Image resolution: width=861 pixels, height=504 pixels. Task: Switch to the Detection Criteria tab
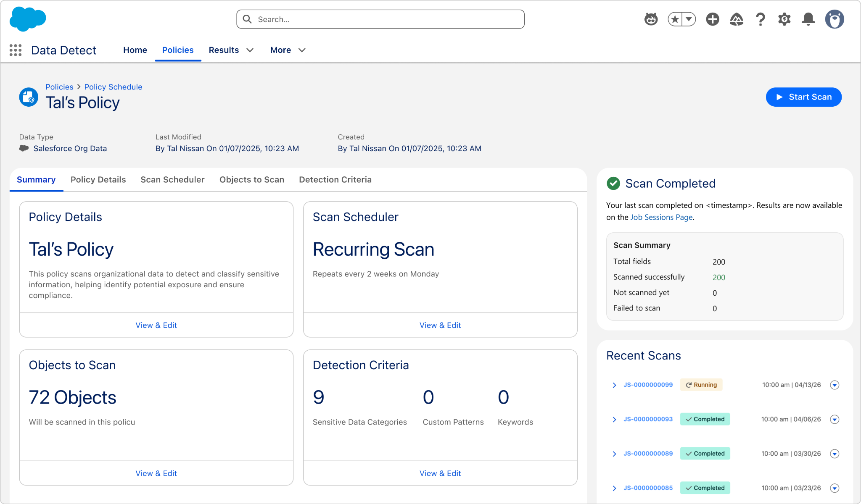[335, 180]
